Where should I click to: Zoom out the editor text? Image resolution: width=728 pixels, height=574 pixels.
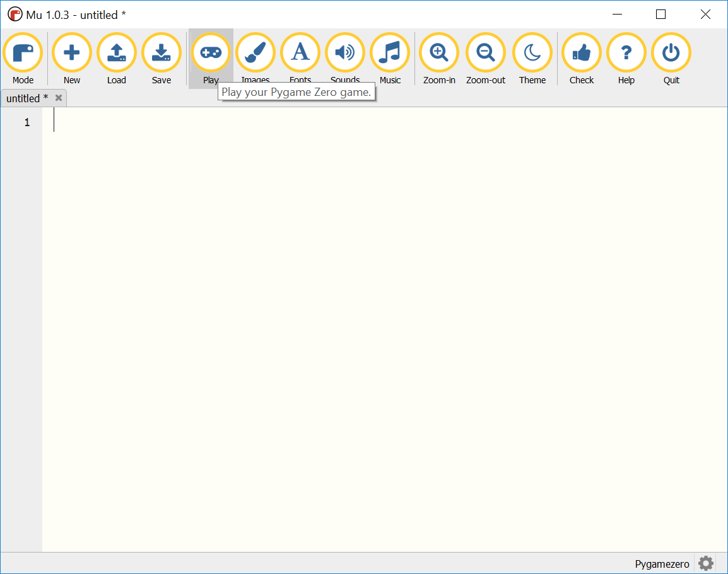486,59
